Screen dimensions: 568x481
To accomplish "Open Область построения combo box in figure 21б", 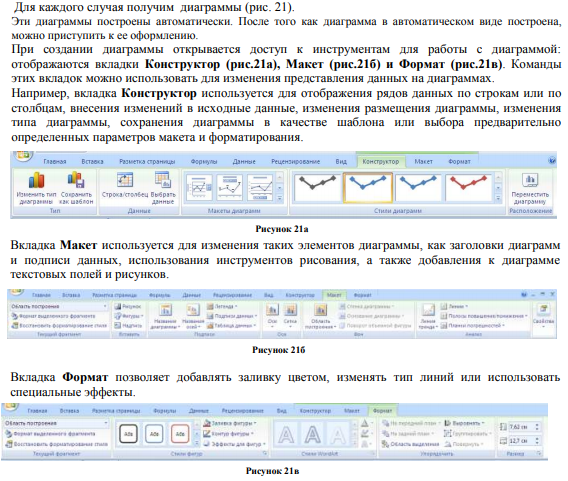I will pos(59,306).
